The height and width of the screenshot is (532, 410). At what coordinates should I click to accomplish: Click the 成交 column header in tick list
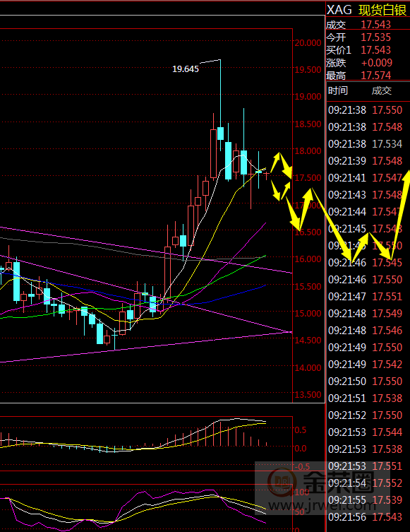381,90
